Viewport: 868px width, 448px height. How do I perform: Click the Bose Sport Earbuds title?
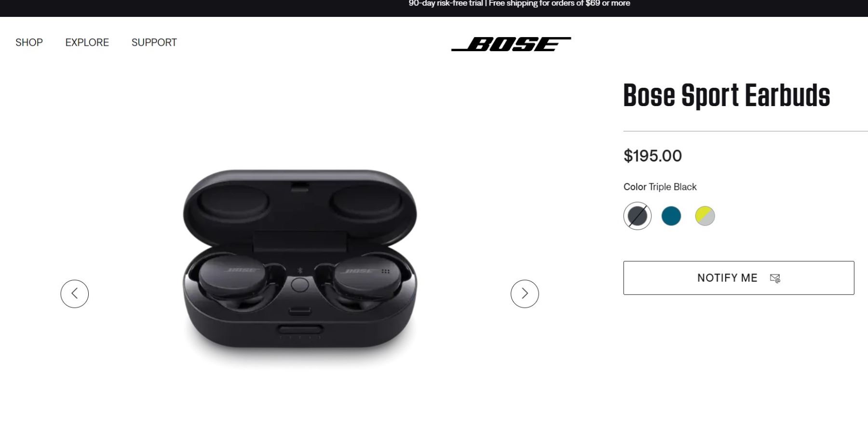[x=727, y=95]
